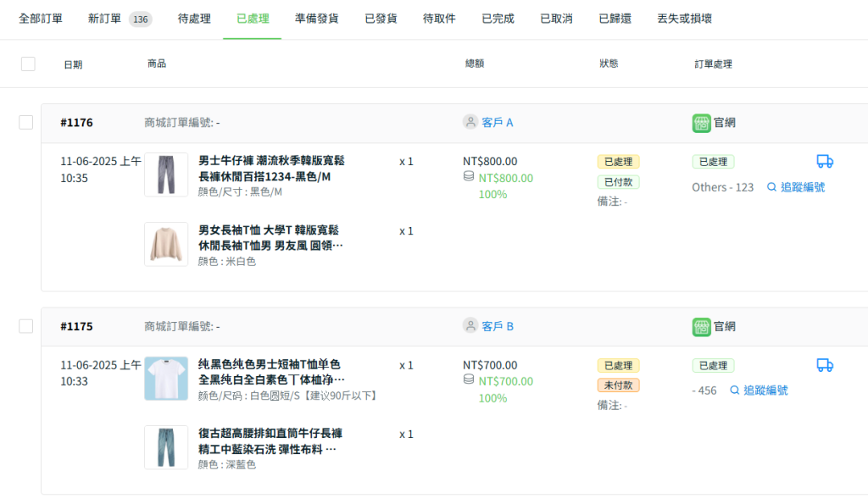Click the coins icon next to NT$700.00 payment
Screen dimensions: 868x504
(468, 379)
